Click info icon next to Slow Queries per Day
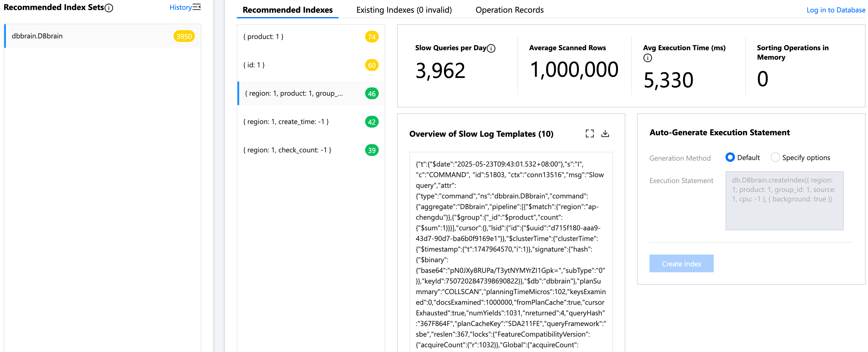Image resolution: width=868 pixels, height=352 pixels. point(491,48)
